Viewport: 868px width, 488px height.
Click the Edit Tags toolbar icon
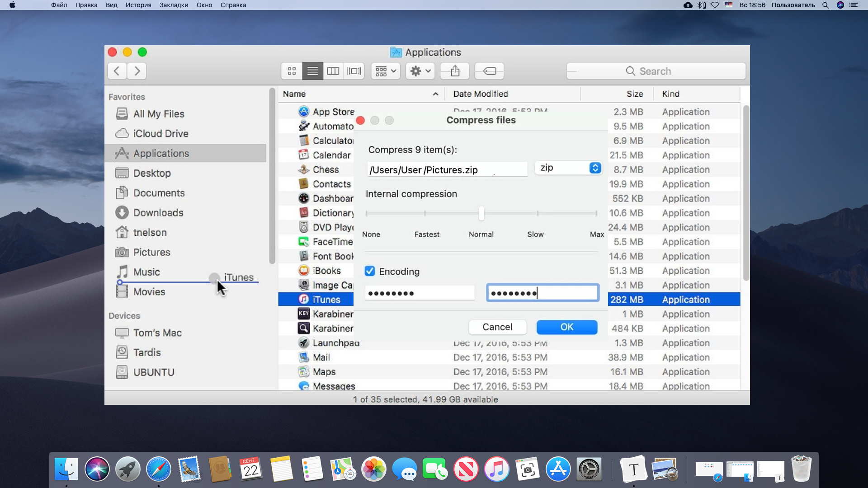pos(490,71)
